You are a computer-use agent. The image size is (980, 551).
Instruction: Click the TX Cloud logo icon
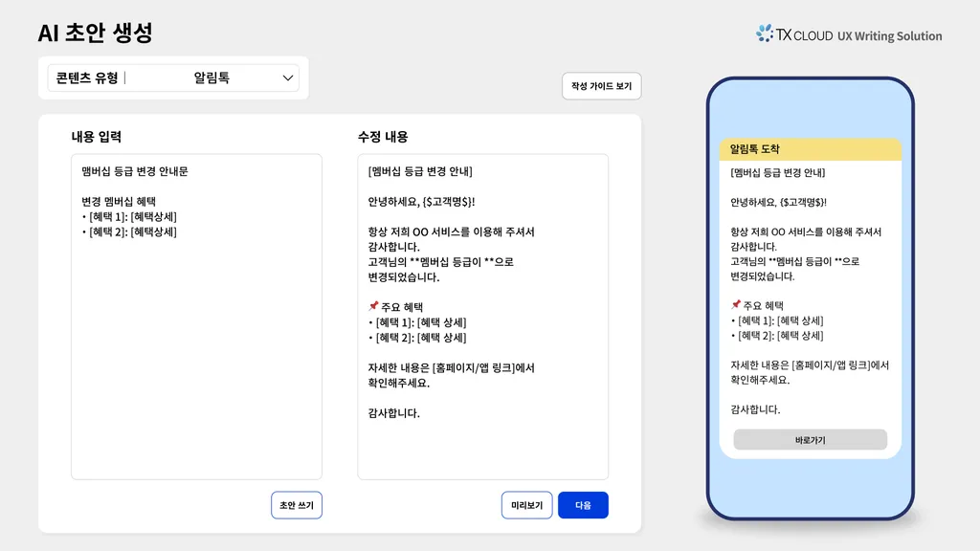tap(765, 33)
